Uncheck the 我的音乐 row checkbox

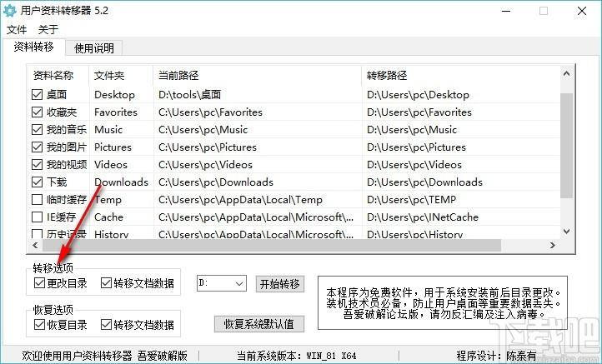click(37, 129)
